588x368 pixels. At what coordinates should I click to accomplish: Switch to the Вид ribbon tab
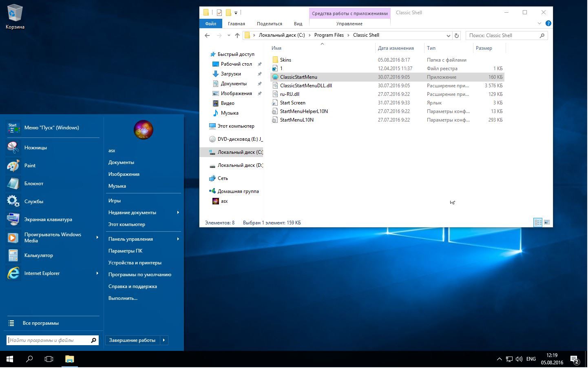[298, 24]
